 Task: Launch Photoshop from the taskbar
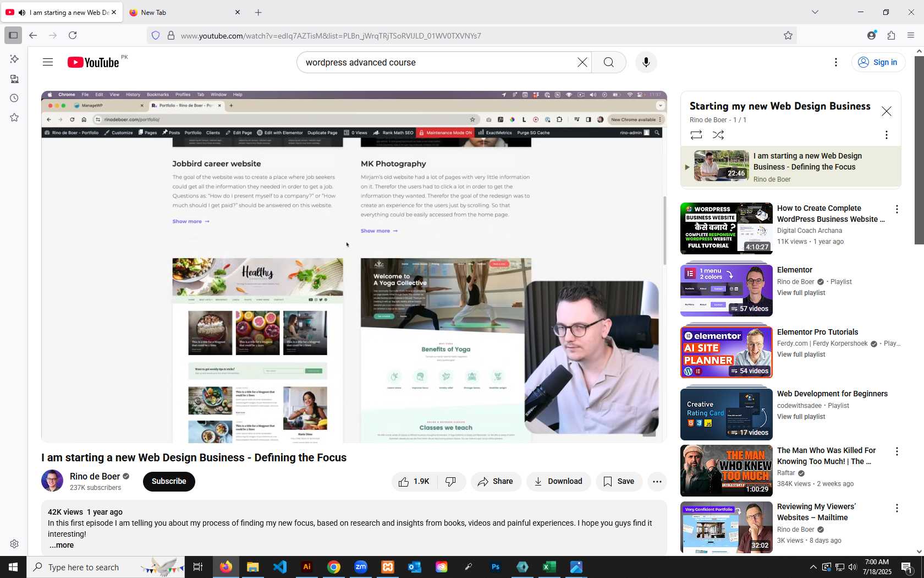pyautogui.click(x=496, y=567)
